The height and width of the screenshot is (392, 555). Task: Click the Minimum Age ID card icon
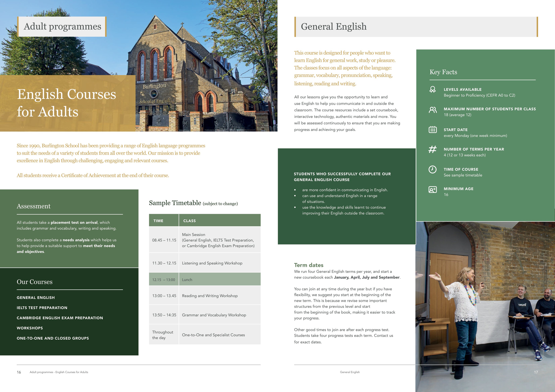tap(433, 190)
